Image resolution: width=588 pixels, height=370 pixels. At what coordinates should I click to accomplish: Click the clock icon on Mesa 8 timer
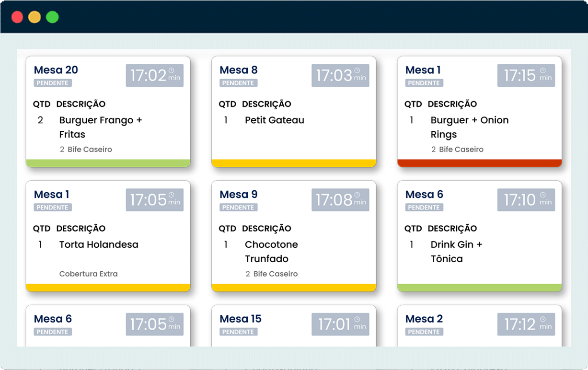point(357,70)
